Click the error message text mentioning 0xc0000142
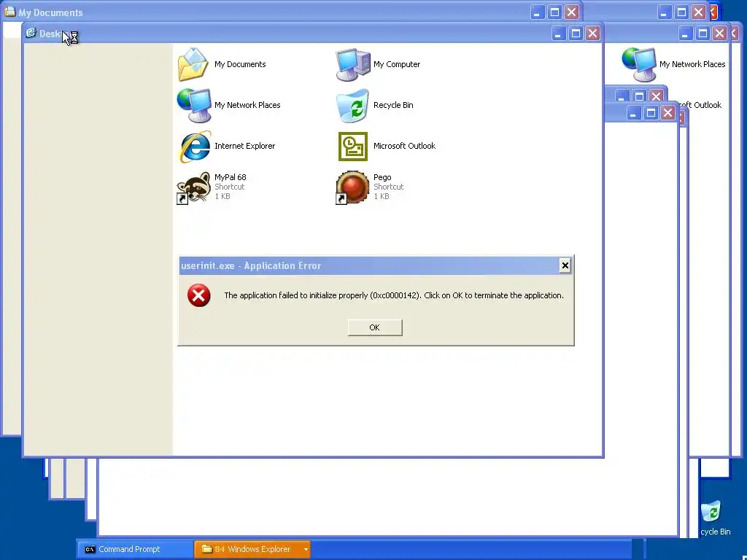This screenshot has height=560, width=747. tap(394, 295)
